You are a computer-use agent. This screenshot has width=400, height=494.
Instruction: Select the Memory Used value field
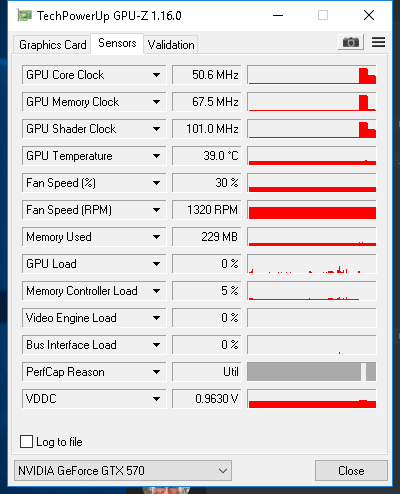coord(207,237)
